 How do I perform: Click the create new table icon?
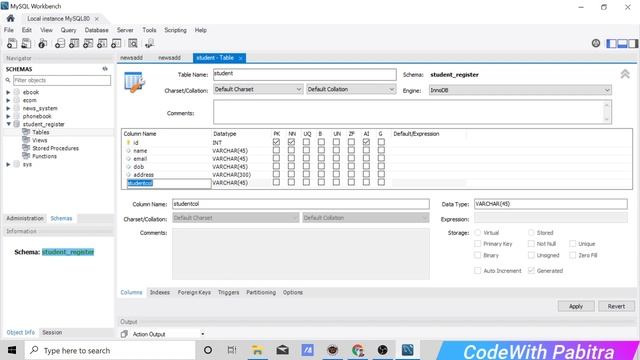(74, 43)
